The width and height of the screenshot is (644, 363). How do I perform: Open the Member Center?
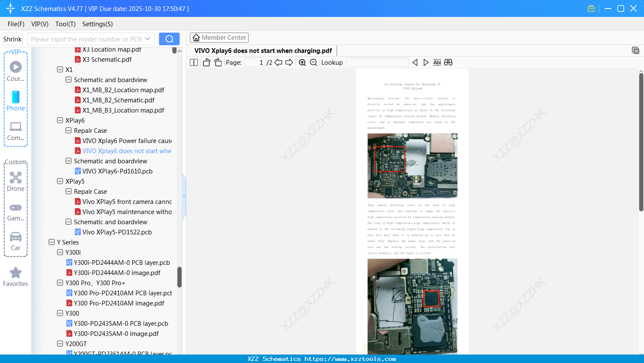coord(219,38)
